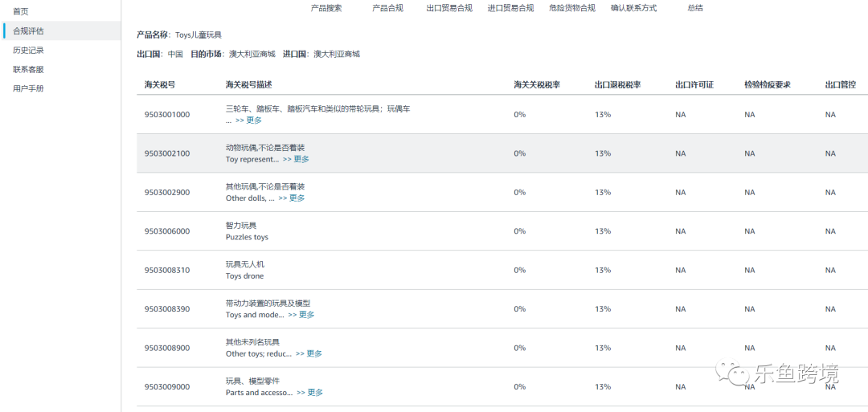Expand 更多 for 'Other toys; reduc...'
This screenshot has height=412, width=868.
tap(309, 353)
